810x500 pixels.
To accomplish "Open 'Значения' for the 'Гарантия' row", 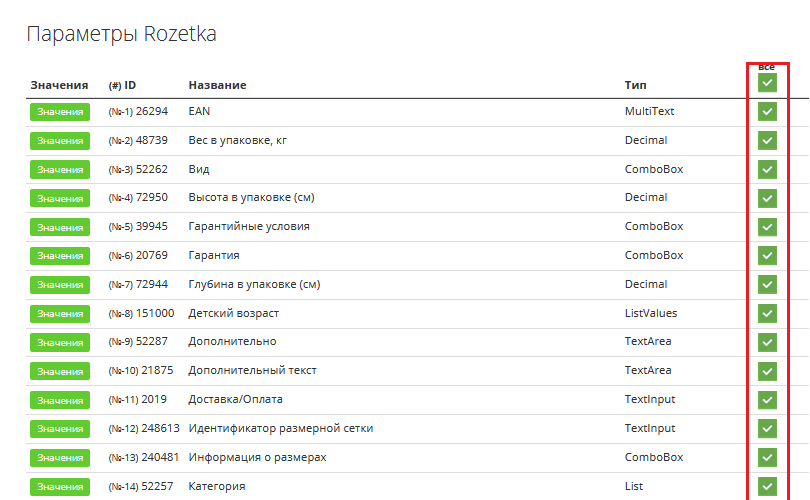I will (x=60, y=256).
